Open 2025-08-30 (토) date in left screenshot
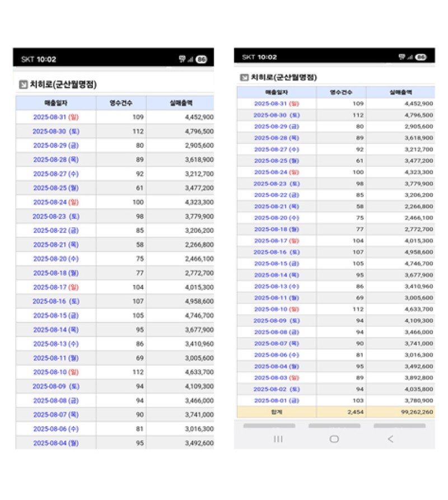The width and height of the screenshot is (448, 500). coord(56,132)
